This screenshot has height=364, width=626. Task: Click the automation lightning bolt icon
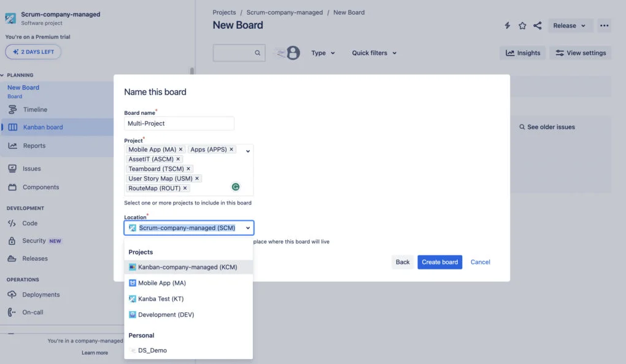[507, 26]
